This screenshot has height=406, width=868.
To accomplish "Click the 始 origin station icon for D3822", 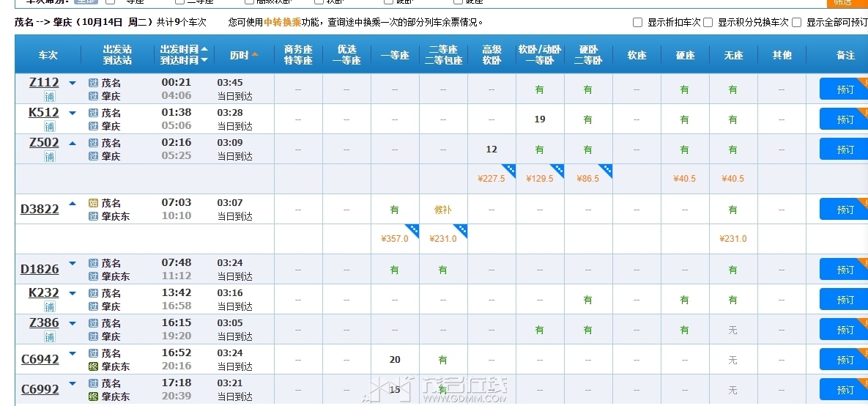I will tap(93, 203).
